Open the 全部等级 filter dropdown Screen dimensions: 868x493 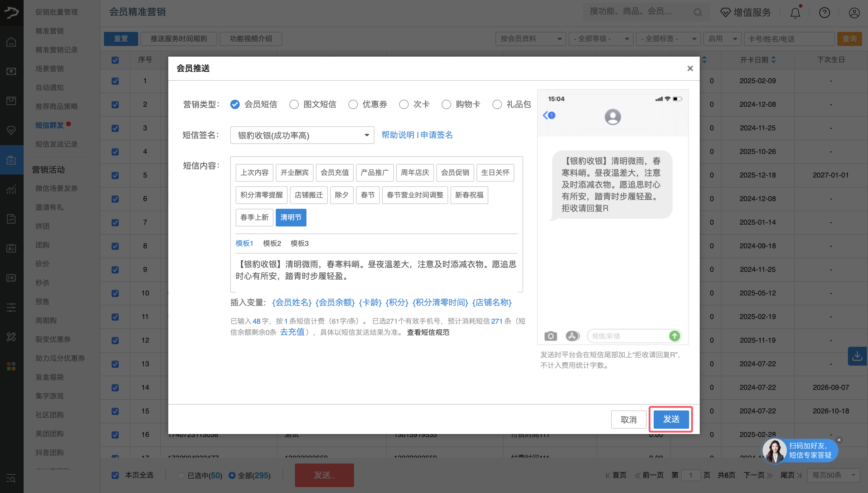601,39
